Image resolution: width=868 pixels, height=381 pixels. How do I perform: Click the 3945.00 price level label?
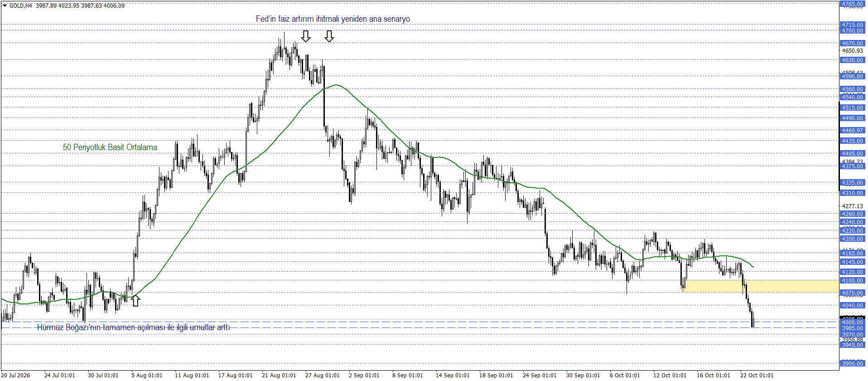(853, 345)
